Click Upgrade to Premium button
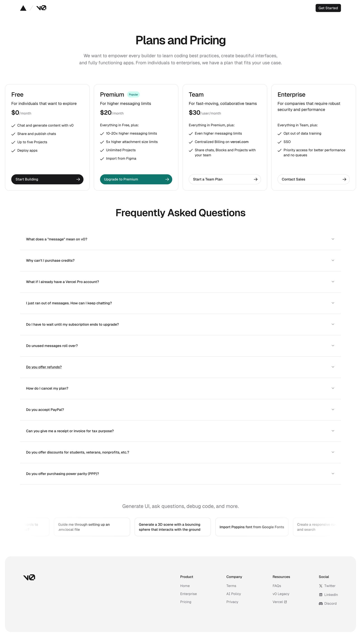 pyautogui.click(x=136, y=179)
